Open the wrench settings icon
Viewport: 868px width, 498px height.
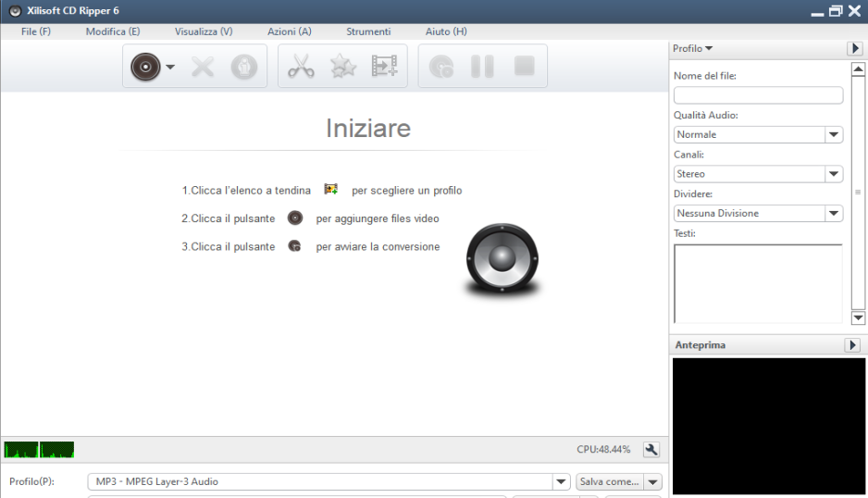651,449
